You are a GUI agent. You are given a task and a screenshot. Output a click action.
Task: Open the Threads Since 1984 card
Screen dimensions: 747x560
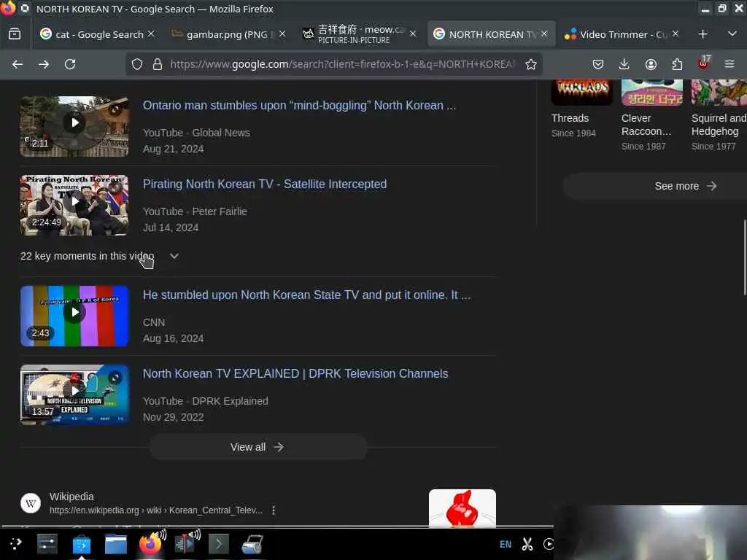tap(581, 109)
